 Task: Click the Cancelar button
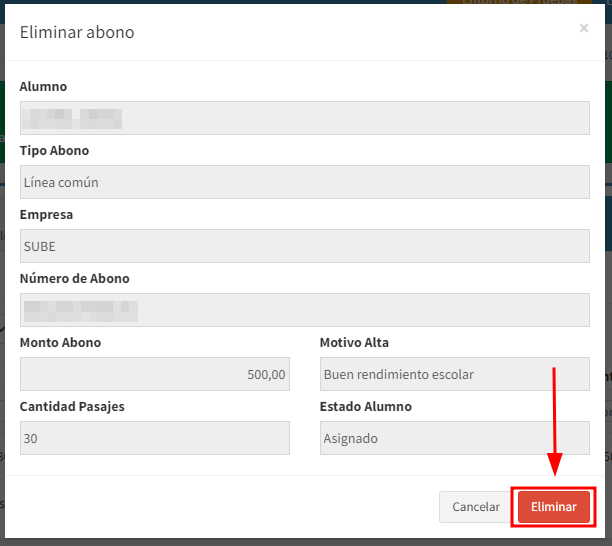pyautogui.click(x=475, y=507)
